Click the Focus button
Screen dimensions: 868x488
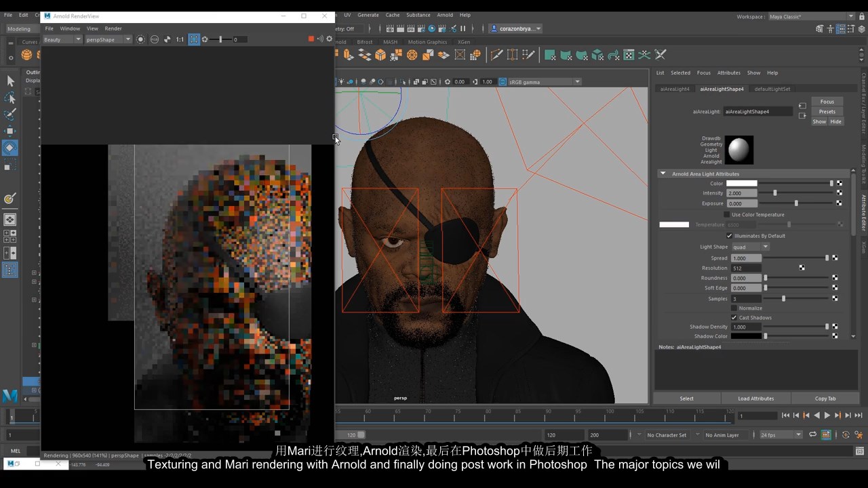pyautogui.click(x=827, y=102)
